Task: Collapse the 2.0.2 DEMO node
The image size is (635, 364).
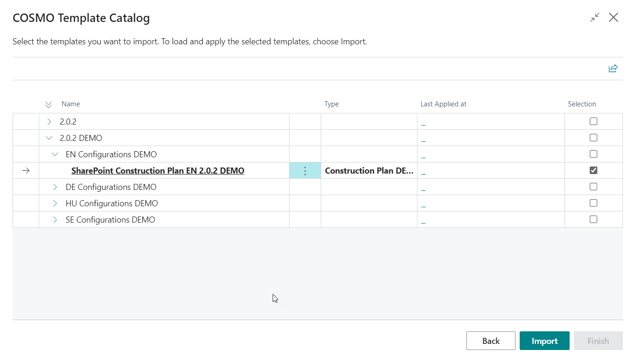Action: click(49, 138)
